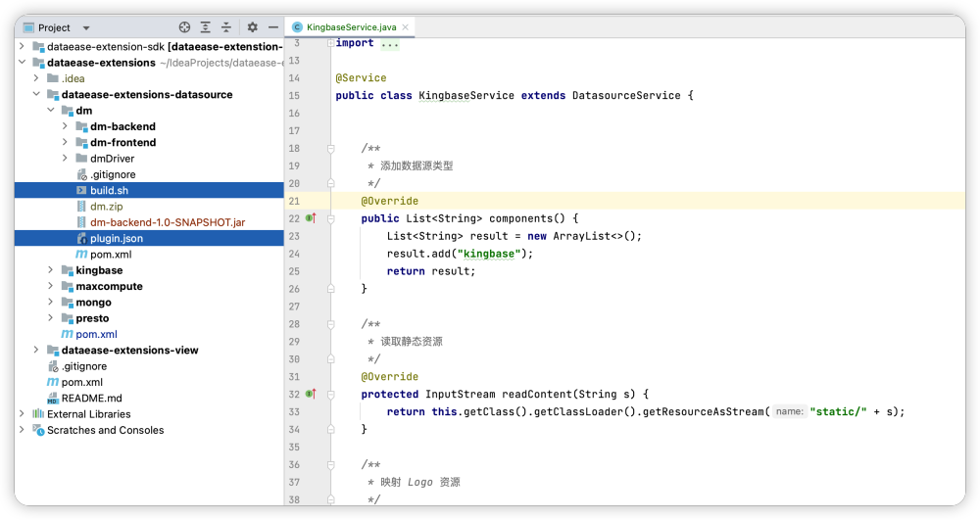The width and height of the screenshot is (980, 520).
Task: Click the Project panel window icon
Action: (28, 28)
